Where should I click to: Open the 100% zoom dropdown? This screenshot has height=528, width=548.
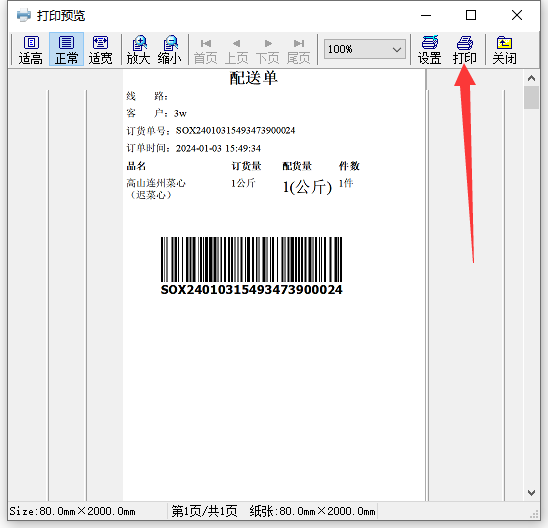pyautogui.click(x=365, y=49)
